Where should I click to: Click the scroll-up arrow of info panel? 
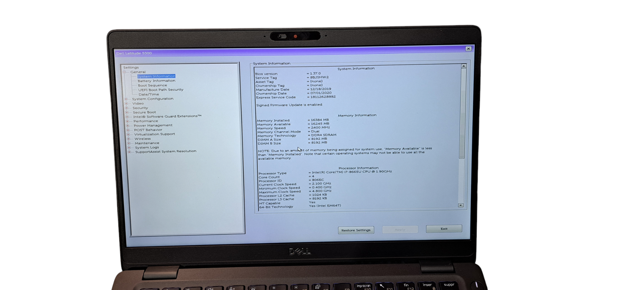[x=463, y=66]
